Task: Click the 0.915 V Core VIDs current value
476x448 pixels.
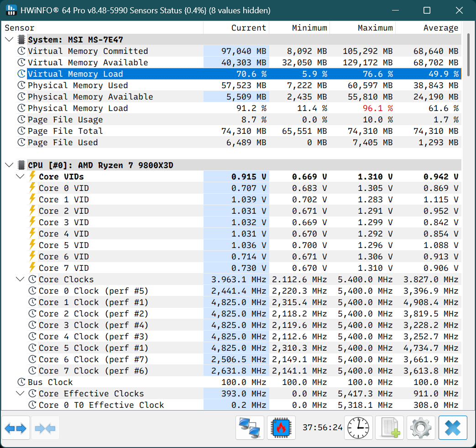Action: coord(249,176)
